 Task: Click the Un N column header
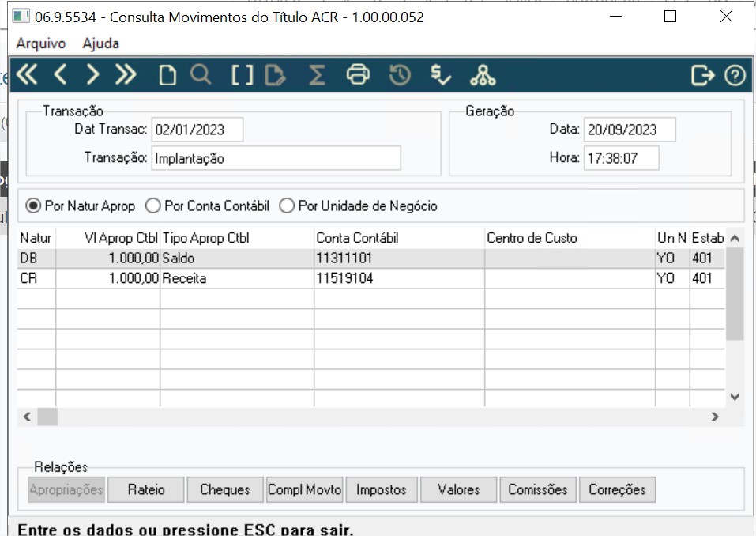click(x=672, y=238)
